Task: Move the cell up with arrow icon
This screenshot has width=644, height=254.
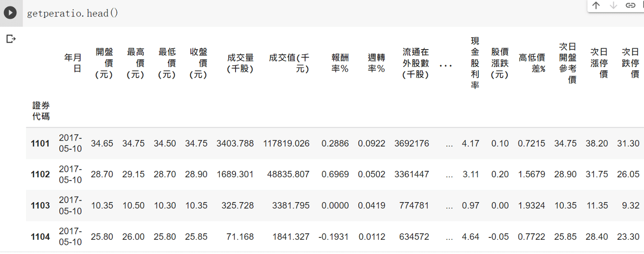Action: pos(596,6)
